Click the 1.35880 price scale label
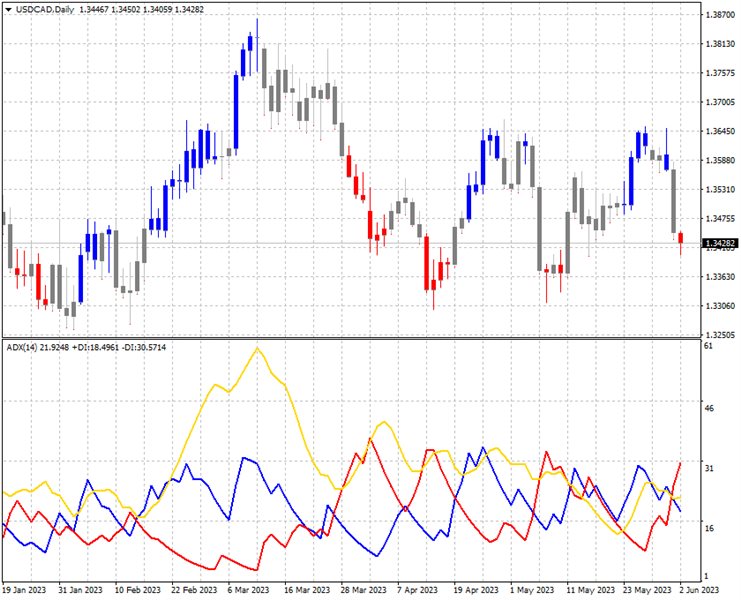The height and width of the screenshot is (600, 741). [x=720, y=161]
